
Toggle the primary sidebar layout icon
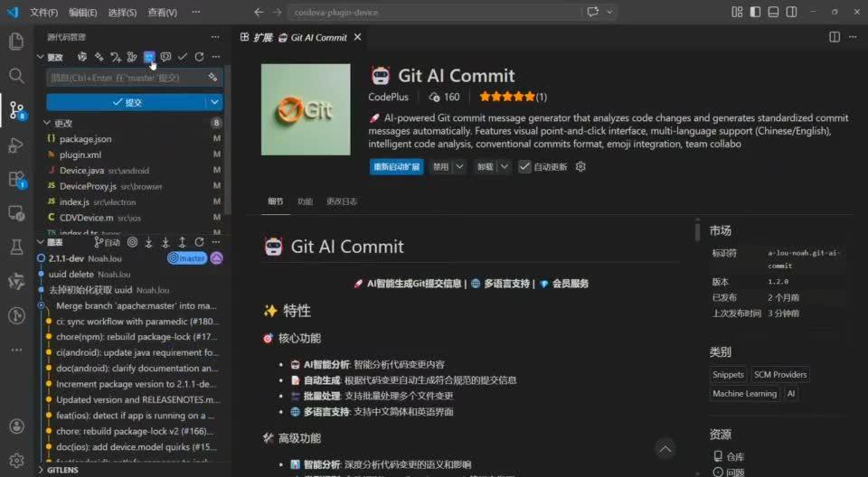(x=755, y=12)
